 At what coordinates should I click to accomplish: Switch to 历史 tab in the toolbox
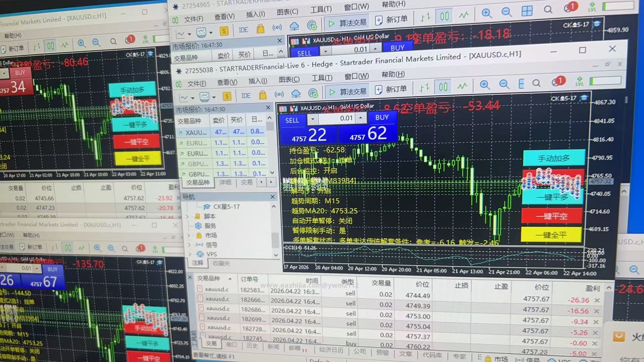(252, 346)
